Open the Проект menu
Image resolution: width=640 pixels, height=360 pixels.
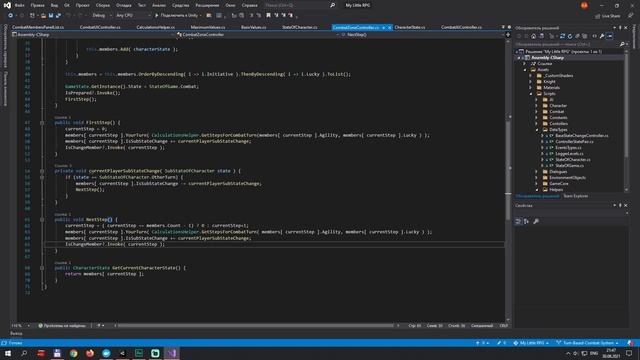pos(82,5)
